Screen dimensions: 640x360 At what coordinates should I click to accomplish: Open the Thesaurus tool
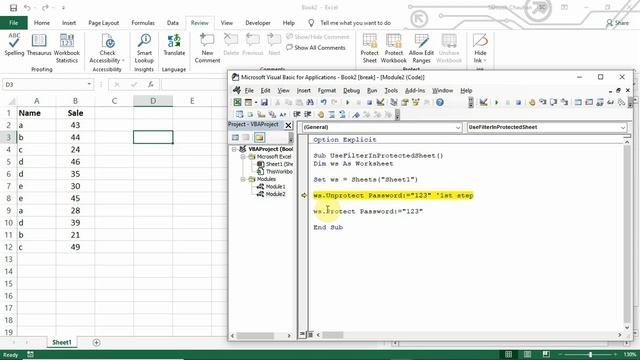pos(39,45)
